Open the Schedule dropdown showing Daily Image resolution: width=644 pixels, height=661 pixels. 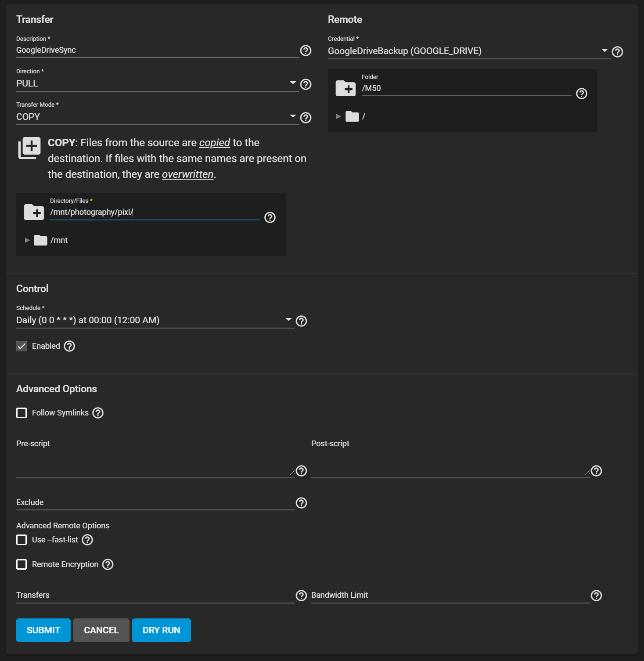[155, 320]
